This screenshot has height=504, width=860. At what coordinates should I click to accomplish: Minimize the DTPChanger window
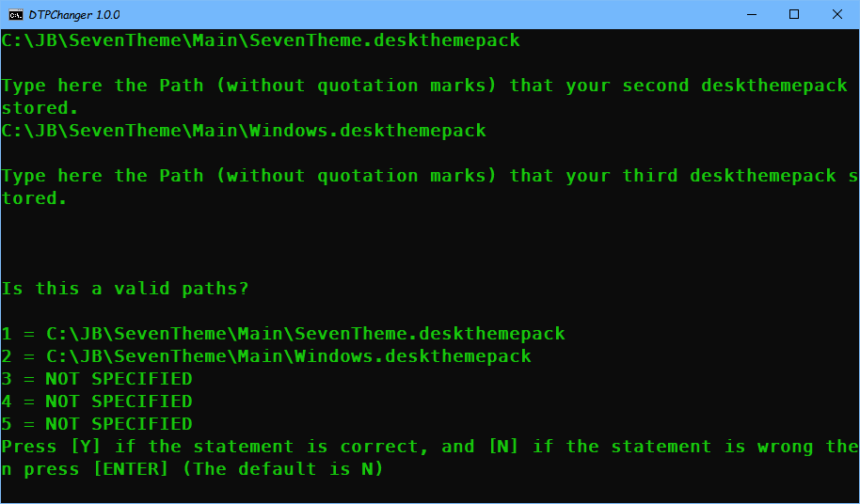pos(752,14)
